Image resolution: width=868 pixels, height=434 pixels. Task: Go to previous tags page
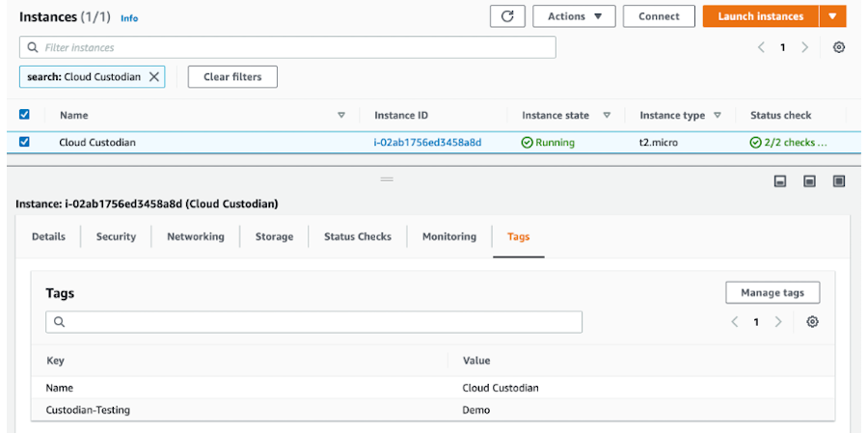coord(735,322)
